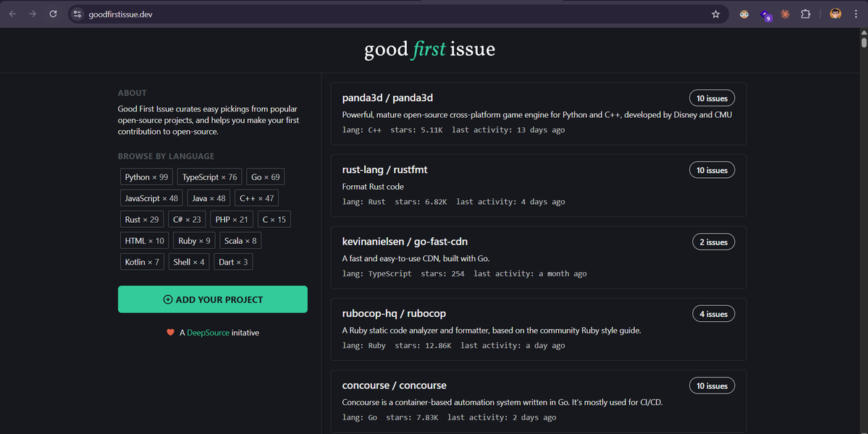
Task: Filter by Ruby × 9
Action: point(194,240)
